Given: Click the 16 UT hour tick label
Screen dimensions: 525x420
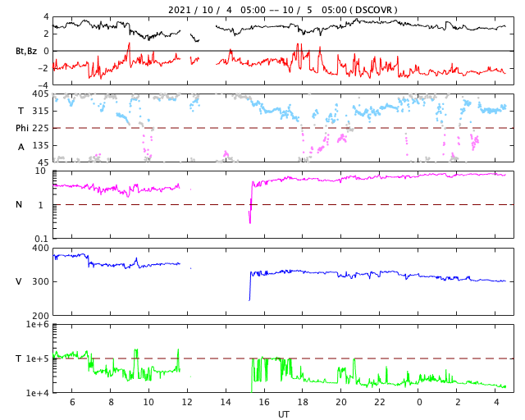Looking at the screenshot, I should point(264,402).
